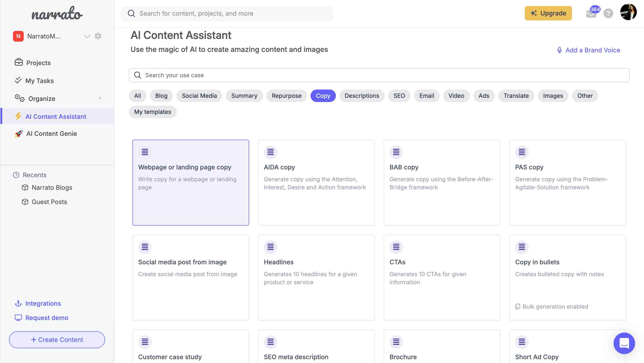644x363 pixels.
Task: Open the Headlines template title
Action: tap(278, 262)
